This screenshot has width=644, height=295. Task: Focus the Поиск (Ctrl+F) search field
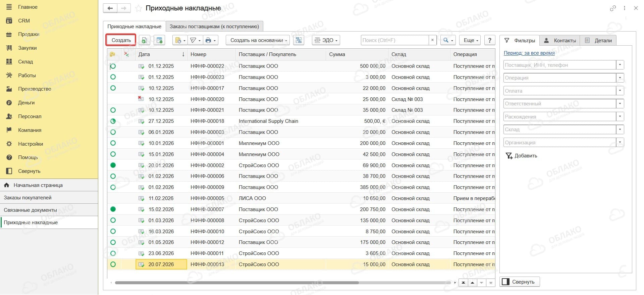pos(395,40)
